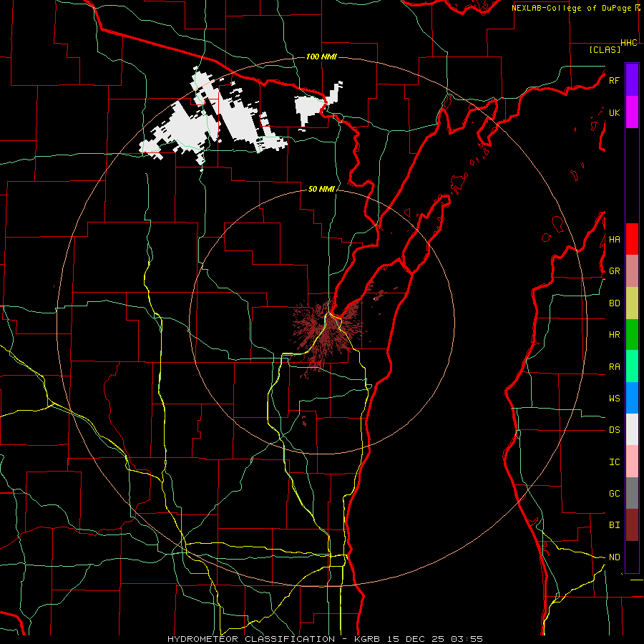Click the DS white legend color swatch
The height and width of the screenshot is (644, 644).
[632, 429]
